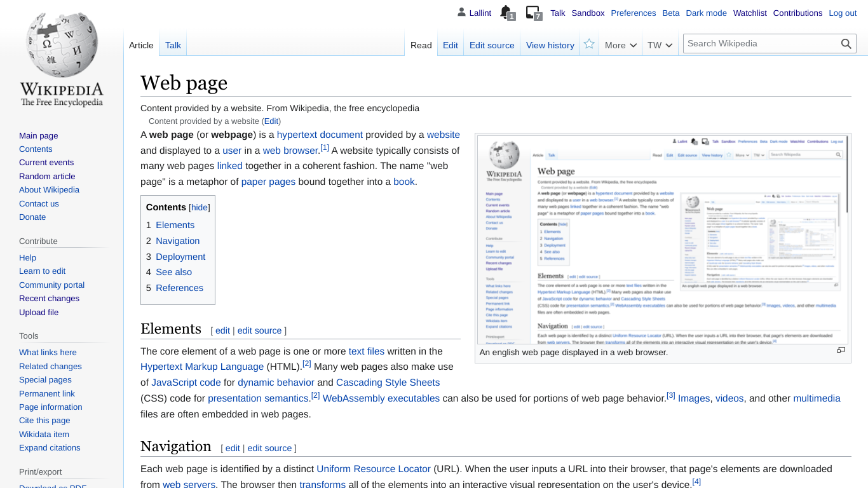Open the More dropdown menu
The width and height of the screenshot is (868, 488).
621,45
